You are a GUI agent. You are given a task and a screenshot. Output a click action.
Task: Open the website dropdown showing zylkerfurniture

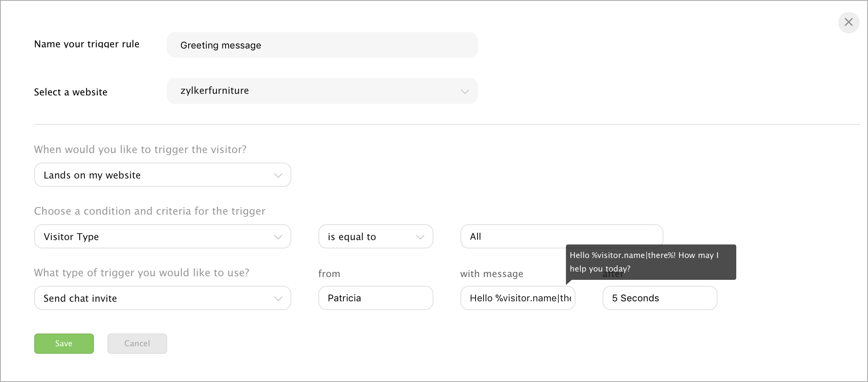coord(322,91)
